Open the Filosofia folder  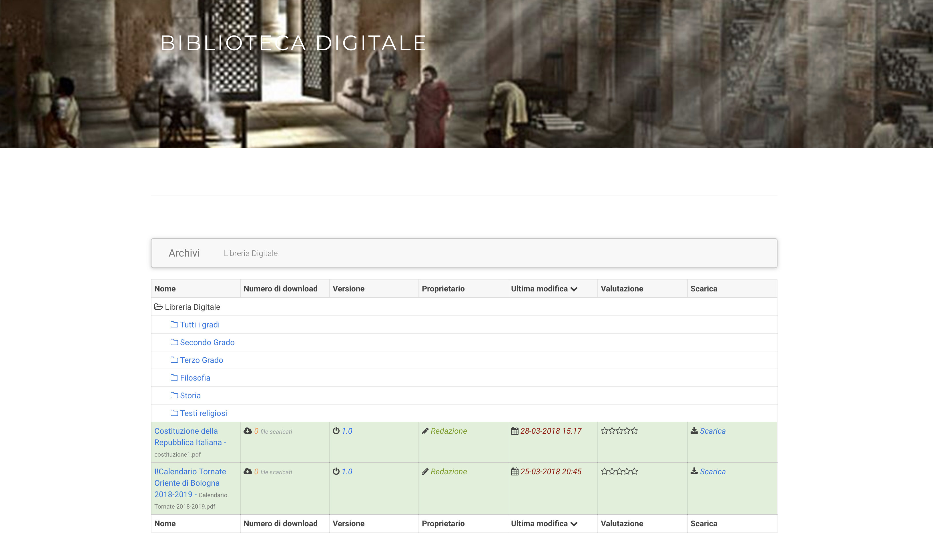coord(195,378)
